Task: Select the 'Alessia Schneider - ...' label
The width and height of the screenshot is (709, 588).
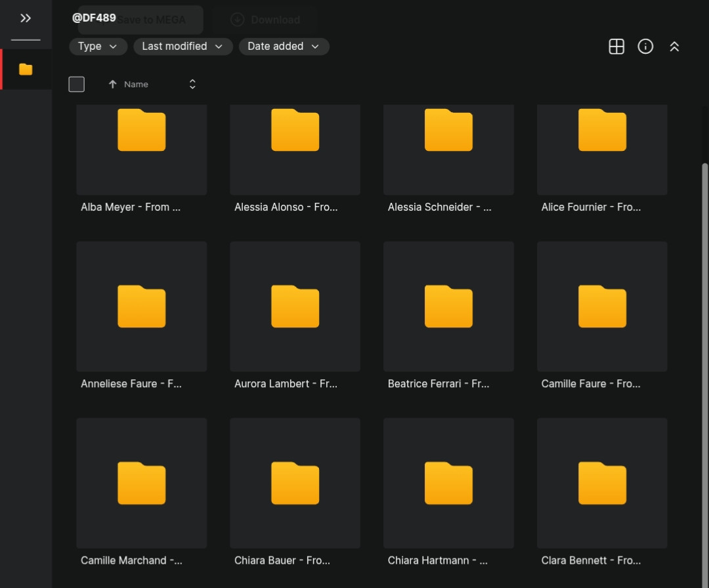Action: click(439, 207)
